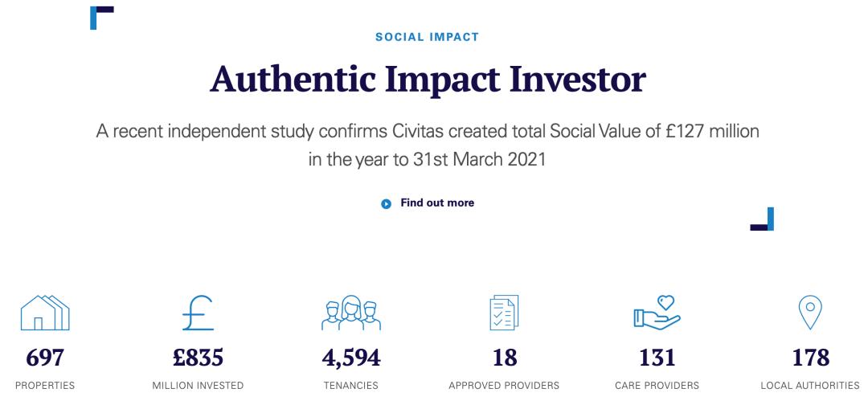The image size is (868, 401).
Task: Click the pound sterling currency icon
Action: 198,313
